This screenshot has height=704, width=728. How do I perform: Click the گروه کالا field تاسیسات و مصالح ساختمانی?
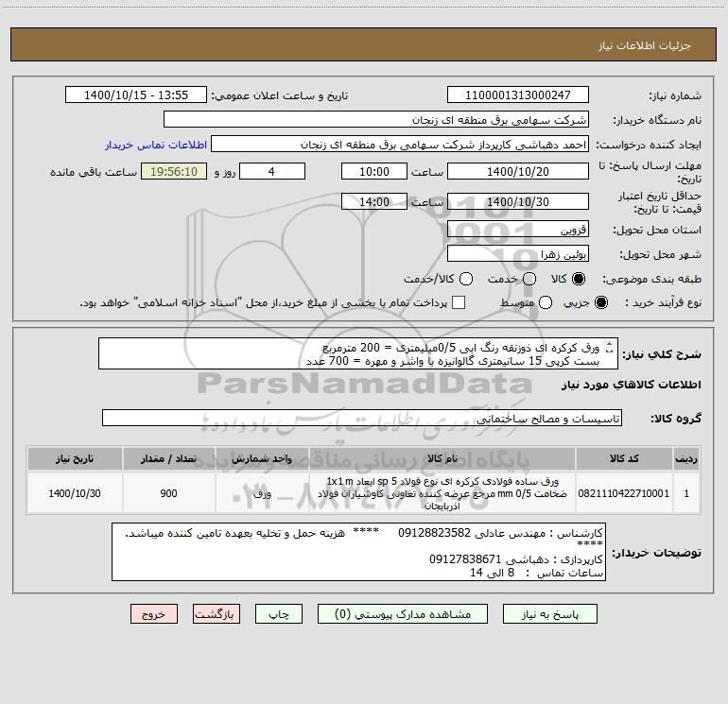pyautogui.click(x=362, y=418)
